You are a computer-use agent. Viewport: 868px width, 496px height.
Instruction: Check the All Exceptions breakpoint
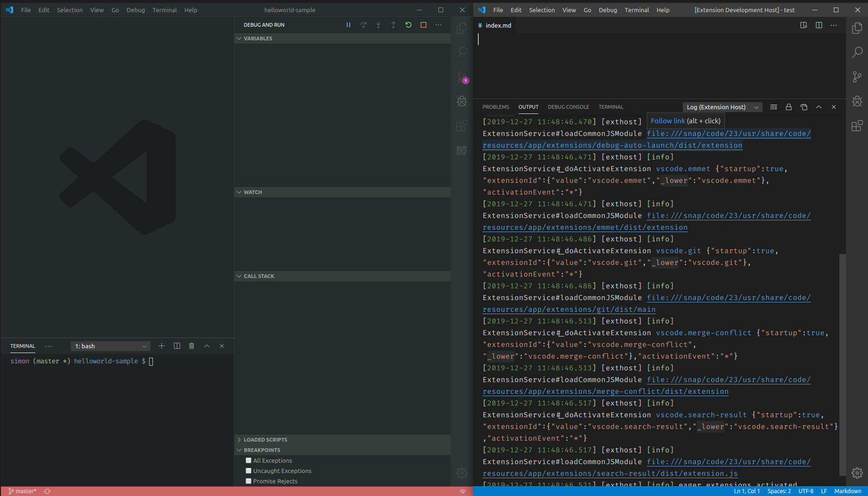click(x=249, y=460)
